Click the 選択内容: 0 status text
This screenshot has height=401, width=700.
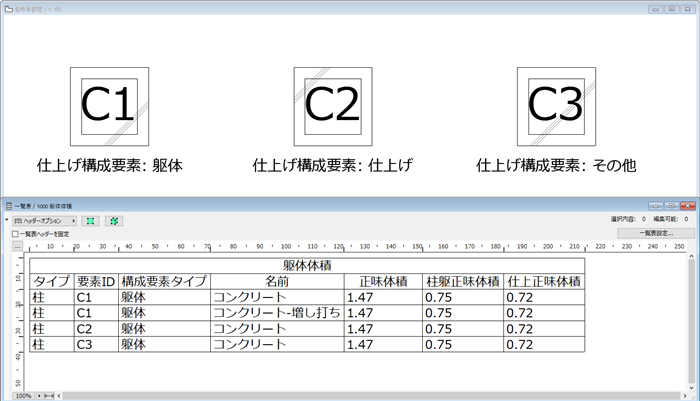628,219
